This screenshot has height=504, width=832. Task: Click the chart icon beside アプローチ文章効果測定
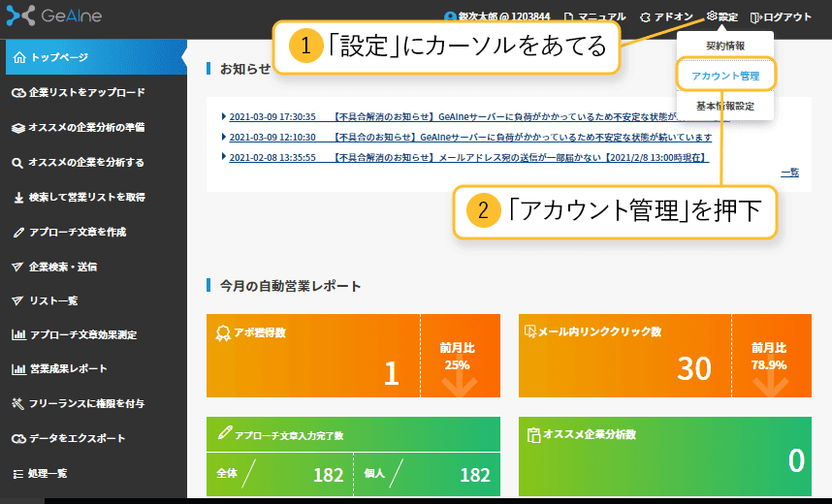(x=18, y=334)
